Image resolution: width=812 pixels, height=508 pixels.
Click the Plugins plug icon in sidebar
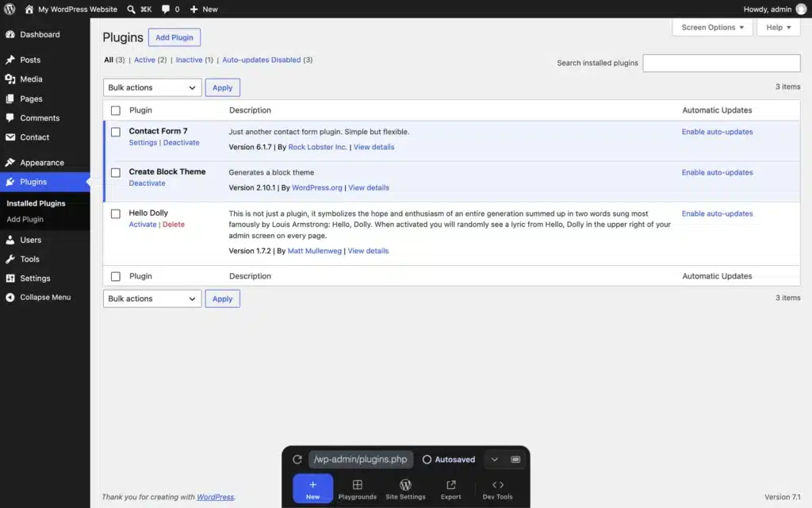(10, 182)
